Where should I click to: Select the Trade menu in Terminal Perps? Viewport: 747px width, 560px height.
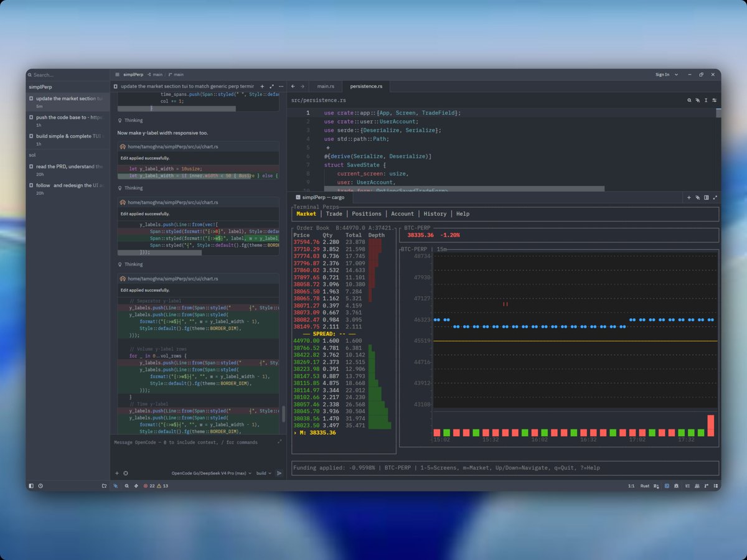(x=334, y=213)
